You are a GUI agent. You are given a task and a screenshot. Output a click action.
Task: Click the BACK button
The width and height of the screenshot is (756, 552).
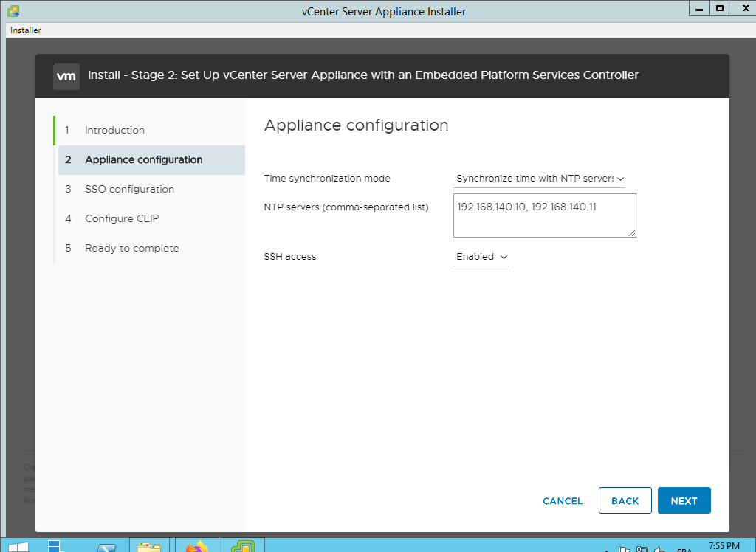tap(625, 500)
